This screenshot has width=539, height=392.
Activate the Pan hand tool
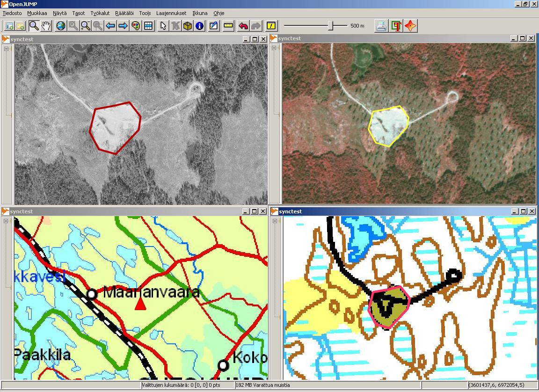pyautogui.click(x=46, y=26)
